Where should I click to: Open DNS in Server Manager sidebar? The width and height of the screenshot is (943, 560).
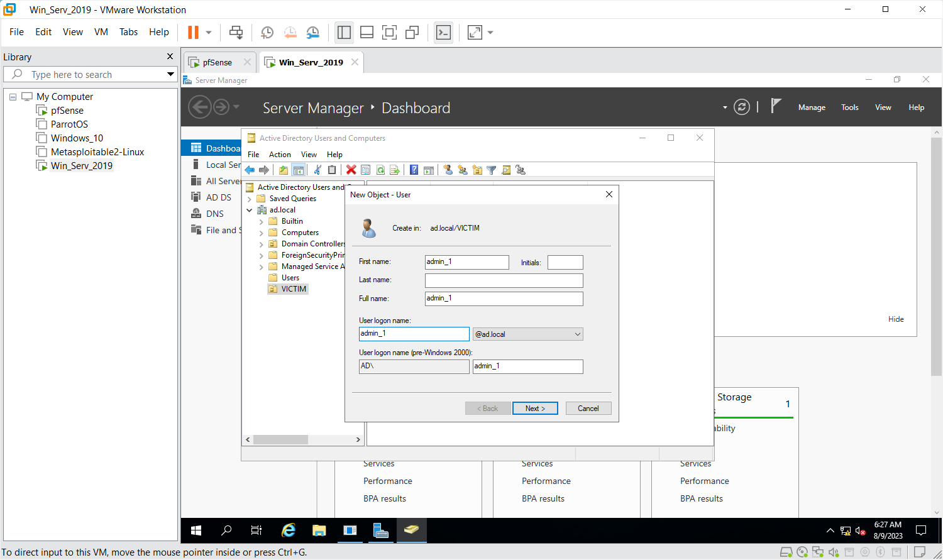click(214, 214)
